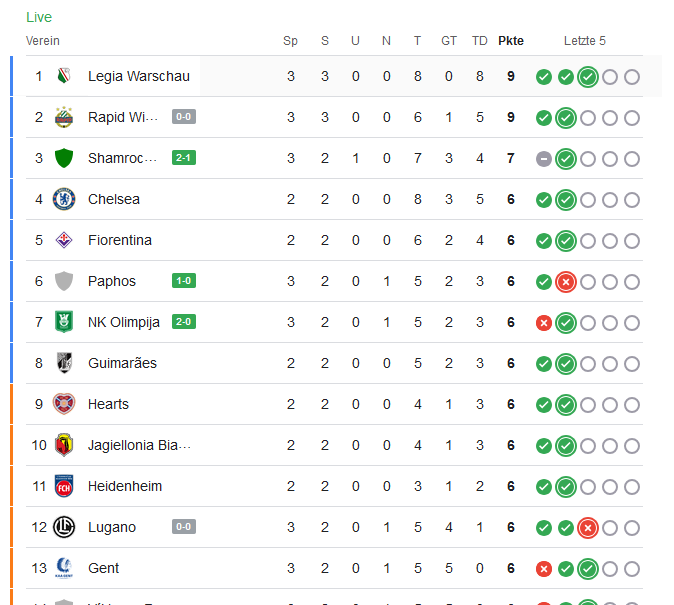674x605 pixels.
Task: Click the Rapid Wien club crest
Action: [64, 117]
